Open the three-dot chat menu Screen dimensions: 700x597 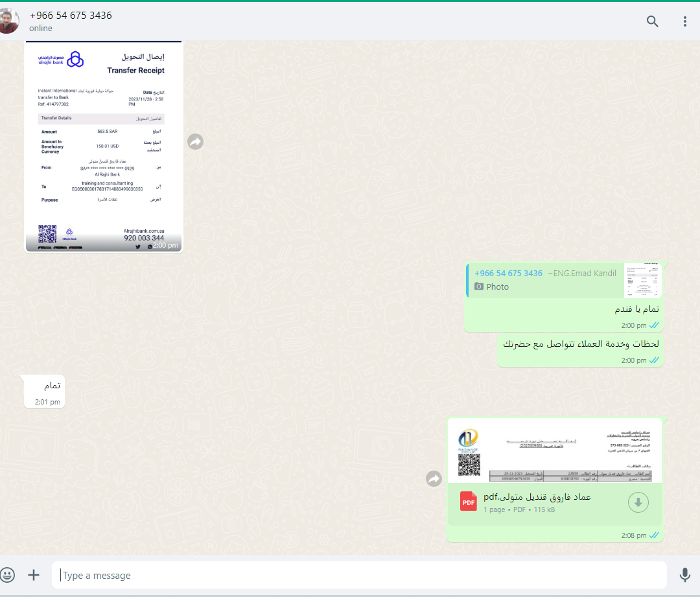tap(685, 21)
